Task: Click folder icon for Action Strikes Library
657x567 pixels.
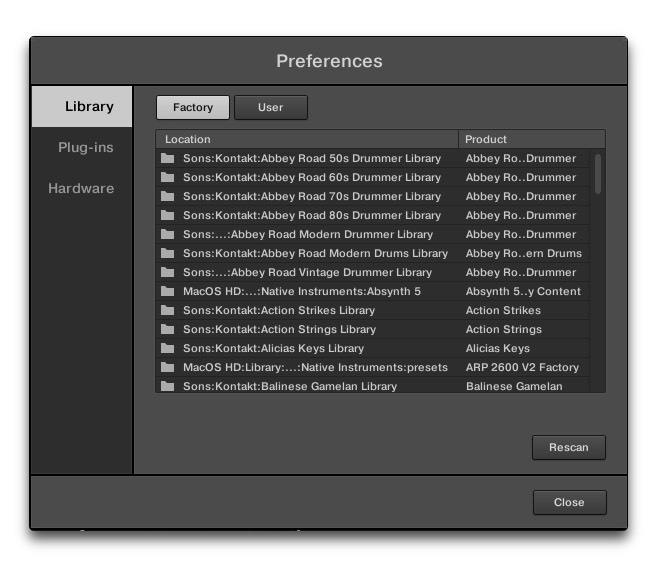Action: [x=168, y=310]
